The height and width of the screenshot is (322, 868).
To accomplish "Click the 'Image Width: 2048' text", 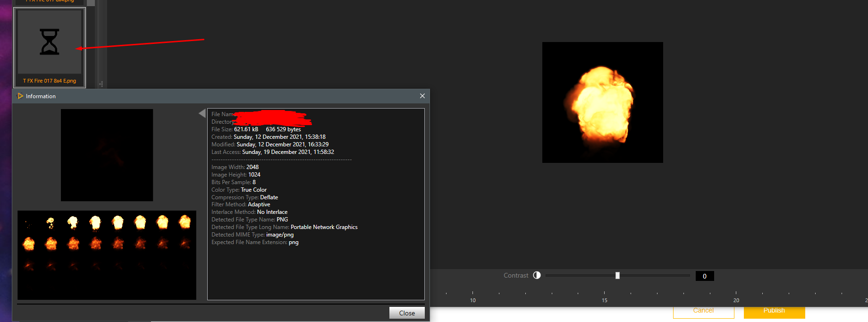I will pyautogui.click(x=235, y=167).
